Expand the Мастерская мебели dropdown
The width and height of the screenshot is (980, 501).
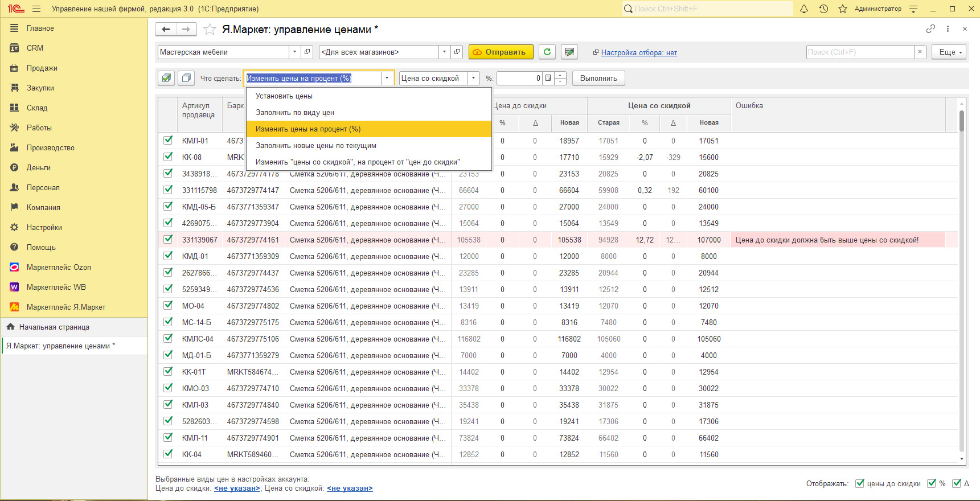pyautogui.click(x=294, y=52)
